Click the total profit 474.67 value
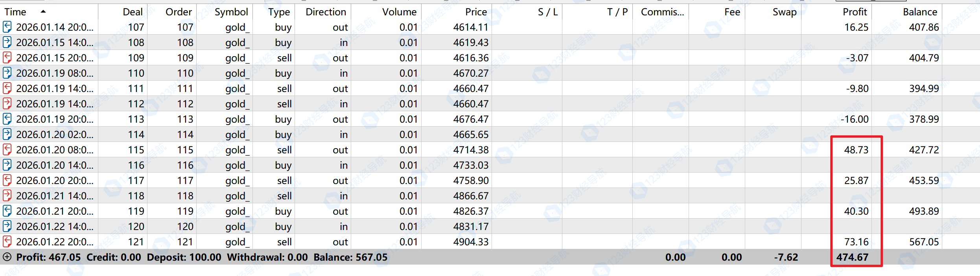This screenshot has height=276, width=980. point(852,257)
